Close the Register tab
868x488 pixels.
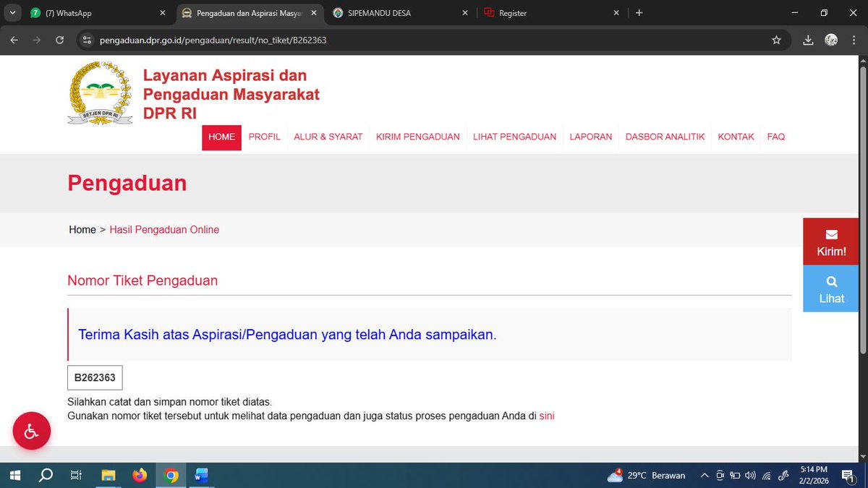click(616, 13)
